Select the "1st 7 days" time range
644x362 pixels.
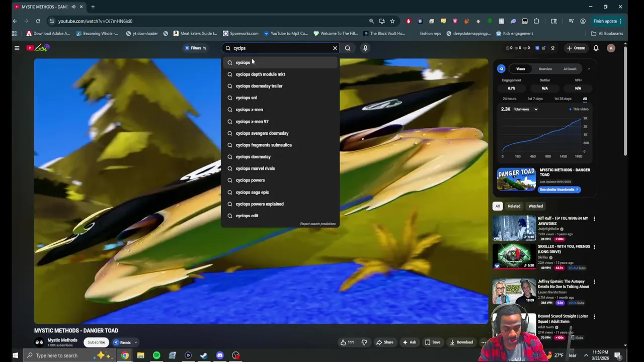tap(535, 99)
